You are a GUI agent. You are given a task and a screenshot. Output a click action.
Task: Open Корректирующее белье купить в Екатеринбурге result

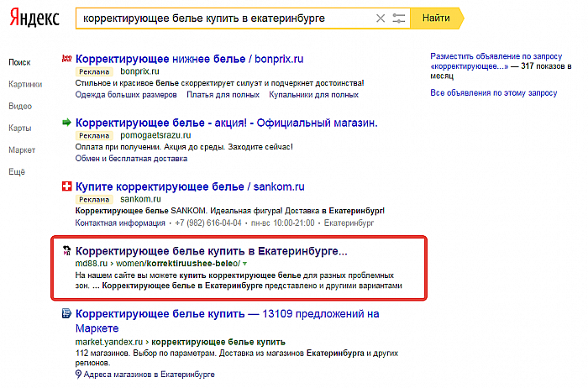pos(212,251)
